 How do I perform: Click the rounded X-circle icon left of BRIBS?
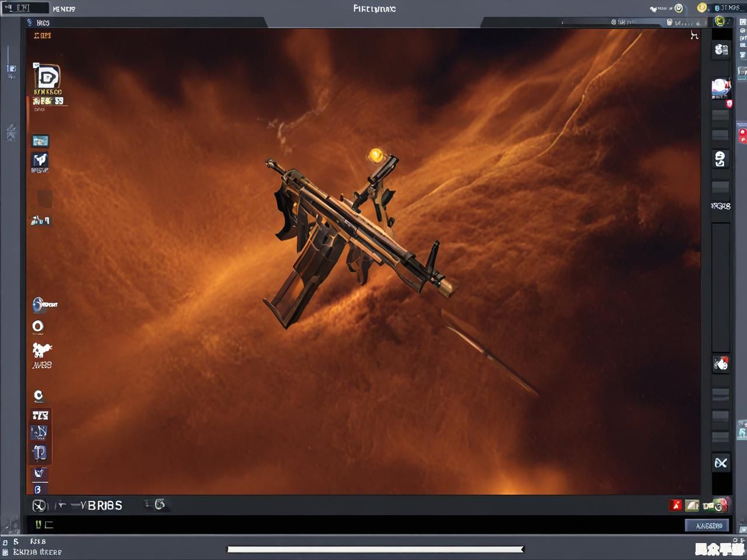click(39, 506)
